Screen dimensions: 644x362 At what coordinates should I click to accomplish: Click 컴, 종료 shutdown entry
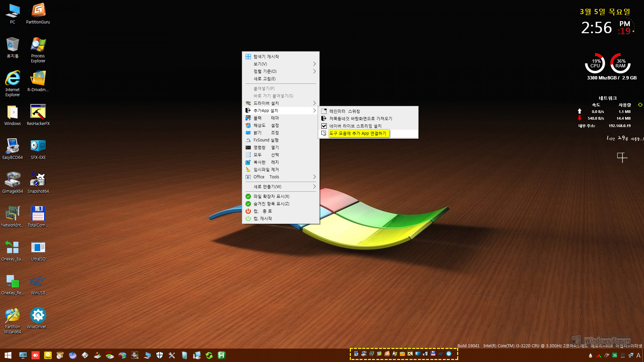[280, 211]
